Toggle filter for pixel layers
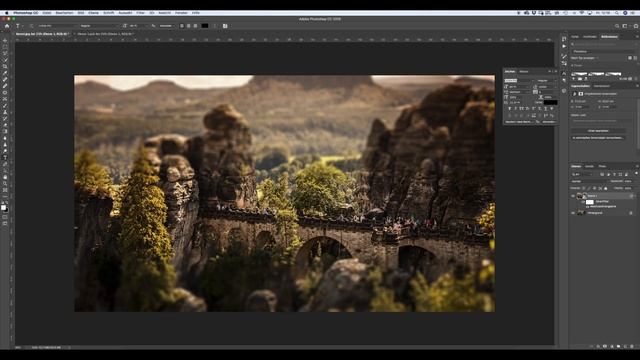This screenshot has width=640, height=360. click(x=602, y=174)
